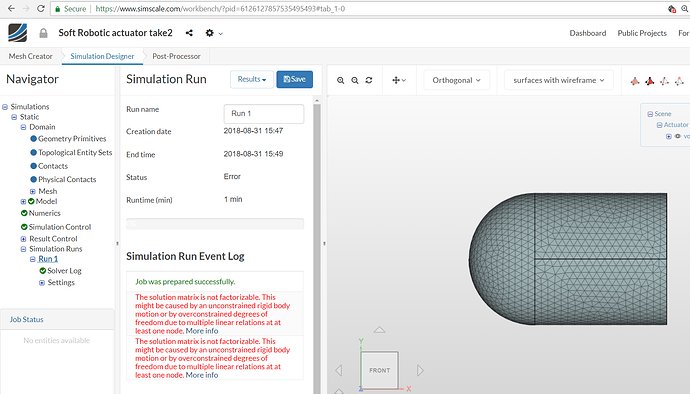Collapse the Simulations tree node
The height and width of the screenshot is (394, 690).
[x=5, y=107]
